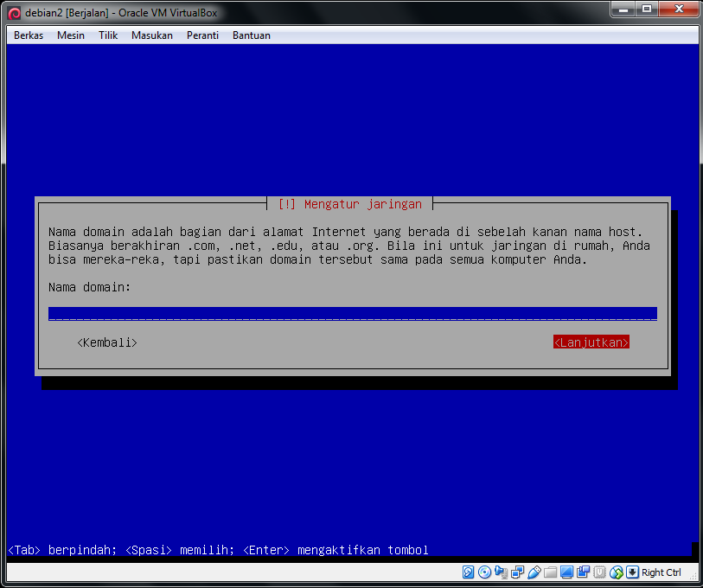Click the Kembali button
The image size is (703, 588).
click(107, 342)
